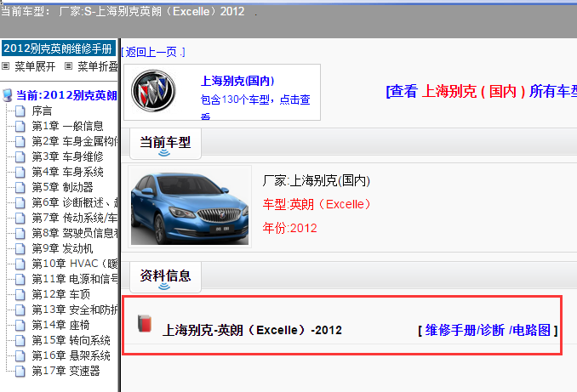Click the 菜单折叠 collapse-menu icon
Image resolution: width=577 pixels, height=392 pixels.
(x=68, y=66)
